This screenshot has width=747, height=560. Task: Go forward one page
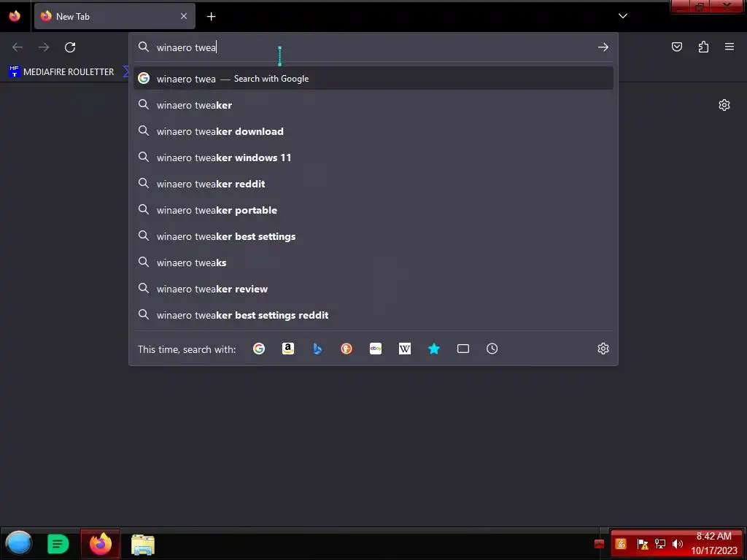[44, 47]
